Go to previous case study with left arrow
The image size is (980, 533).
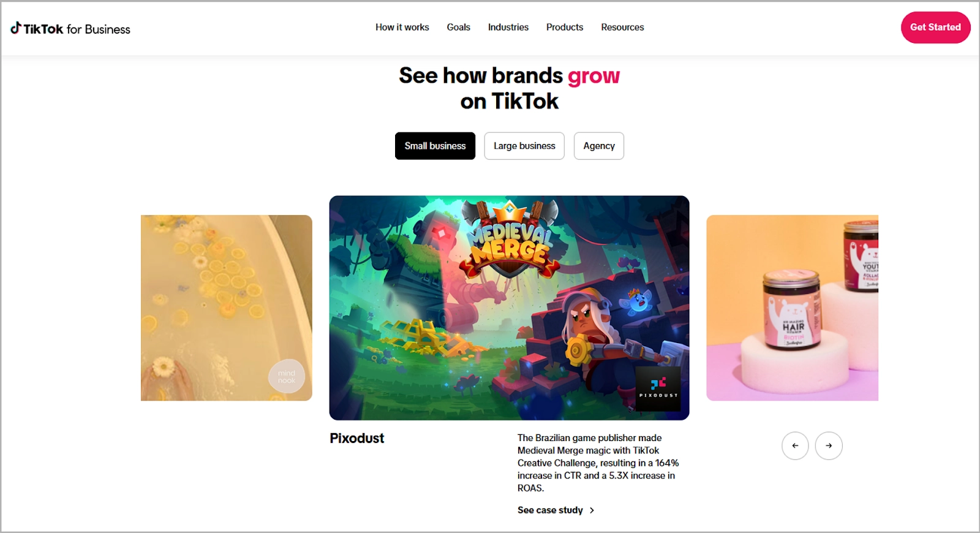click(795, 446)
